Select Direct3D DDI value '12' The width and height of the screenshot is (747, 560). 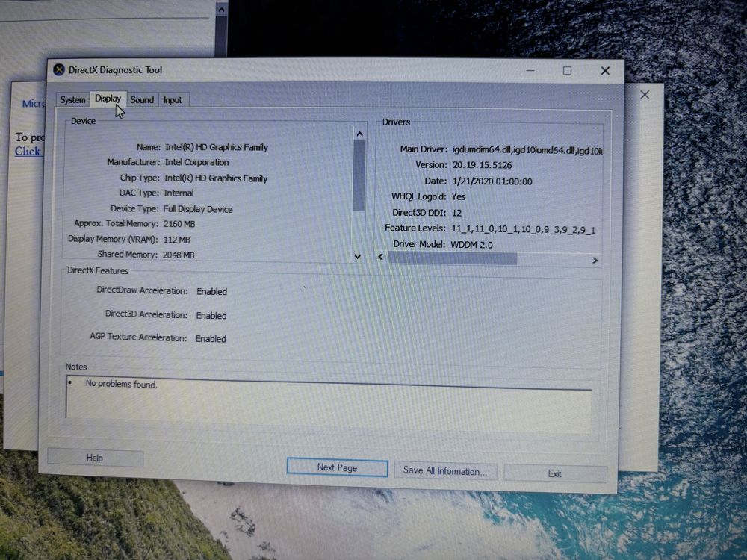tap(457, 213)
